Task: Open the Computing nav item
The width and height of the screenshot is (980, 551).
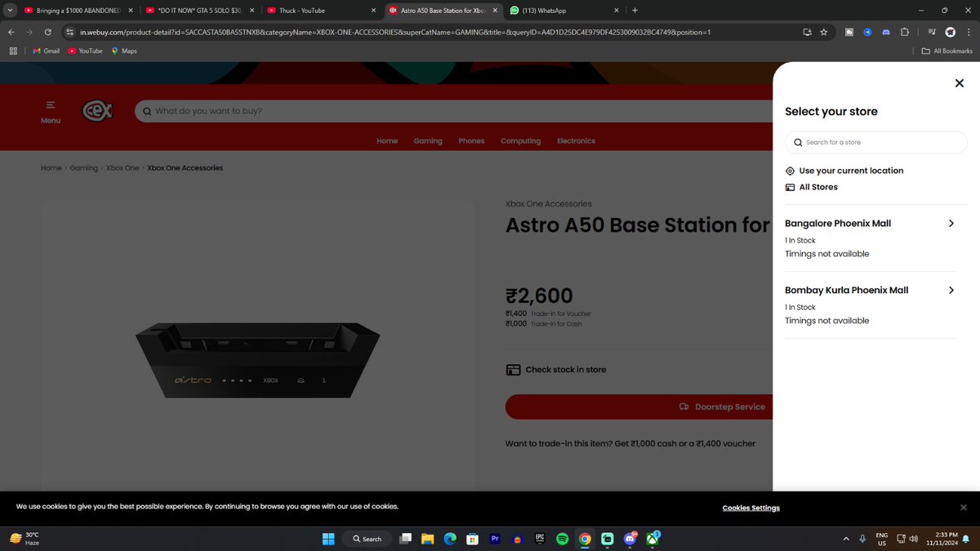Action: tap(521, 140)
